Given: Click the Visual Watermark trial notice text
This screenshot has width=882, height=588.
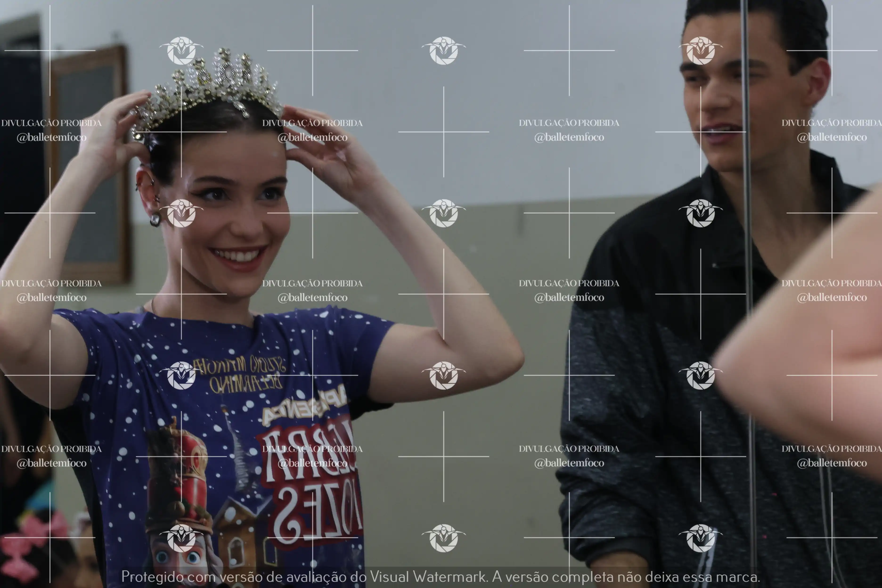Looking at the screenshot, I should coord(441,576).
